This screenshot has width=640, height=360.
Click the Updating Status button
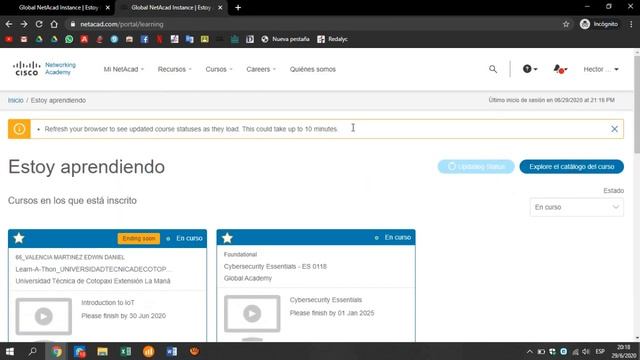(476, 167)
